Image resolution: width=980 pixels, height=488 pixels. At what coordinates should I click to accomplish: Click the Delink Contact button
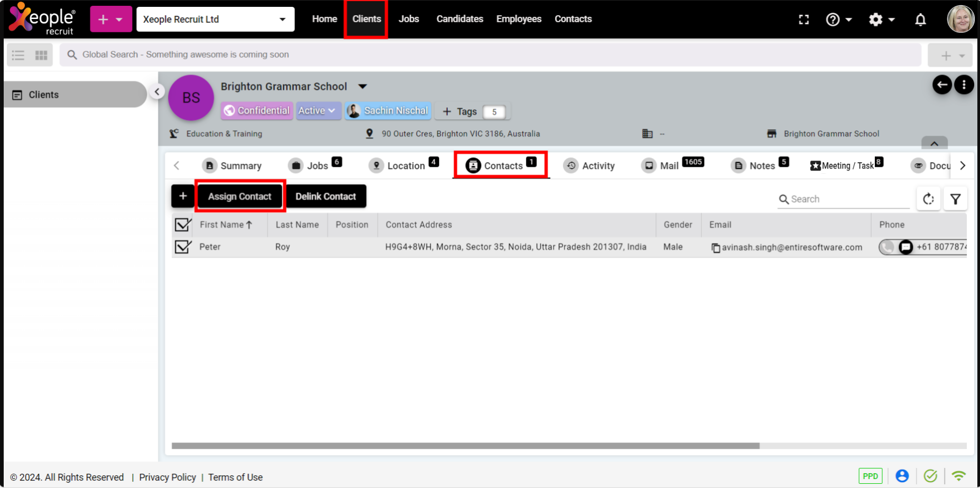[x=326, y=196]
